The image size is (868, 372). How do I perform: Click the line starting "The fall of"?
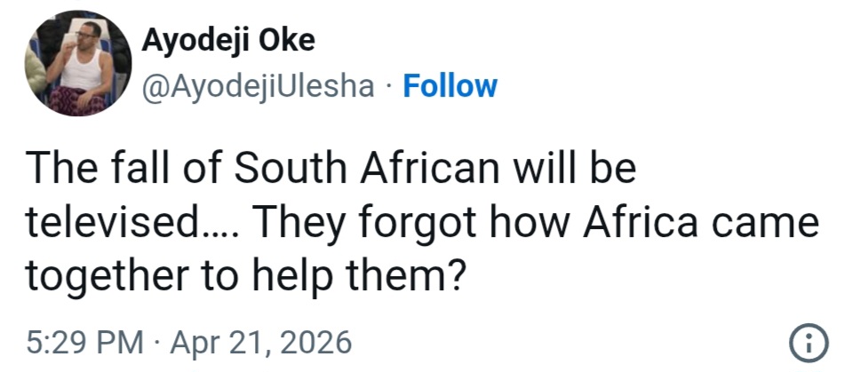[329, 169]
